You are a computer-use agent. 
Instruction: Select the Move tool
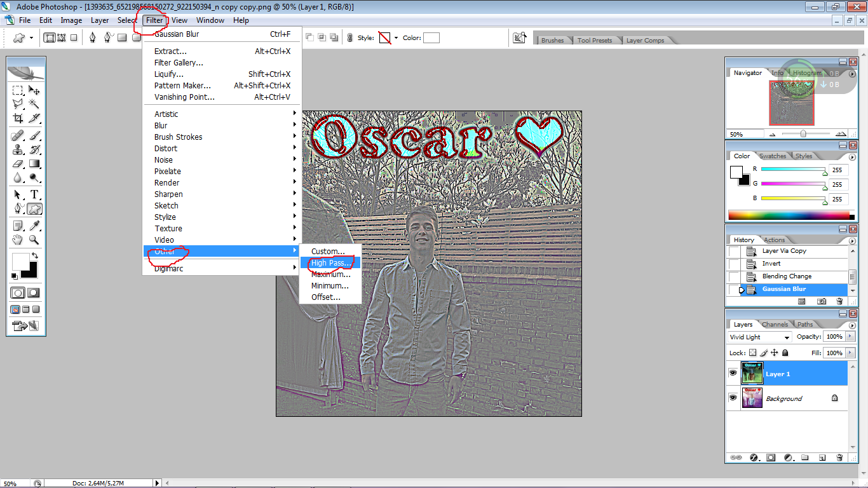click(x=34, y=90)
